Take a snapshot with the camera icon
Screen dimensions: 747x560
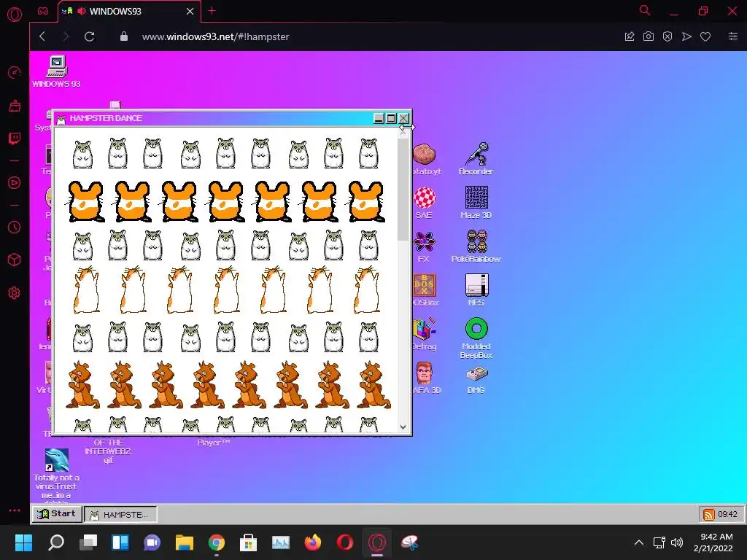[x=649, y=36]
